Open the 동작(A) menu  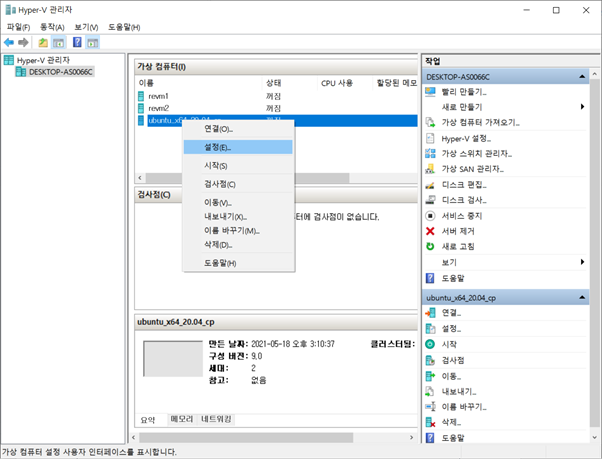click(52, 27)
